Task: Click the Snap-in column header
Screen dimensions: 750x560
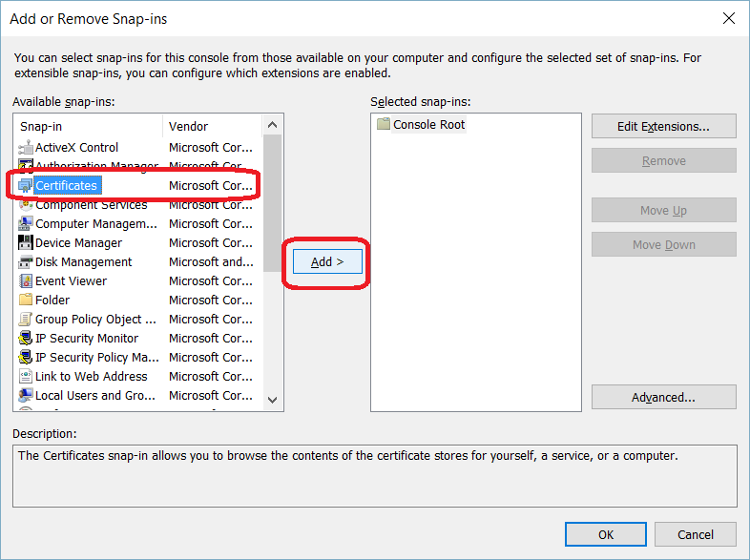Action: [88, 126]
